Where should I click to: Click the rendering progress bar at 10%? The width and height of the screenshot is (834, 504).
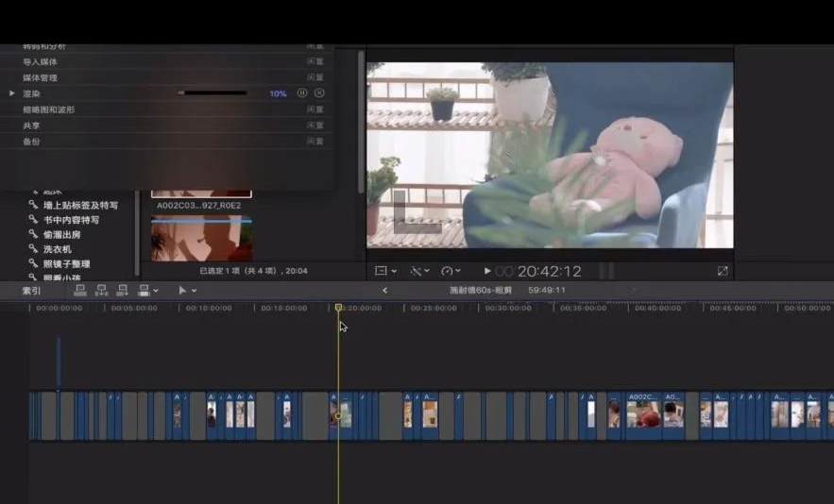tap(212, 93)
